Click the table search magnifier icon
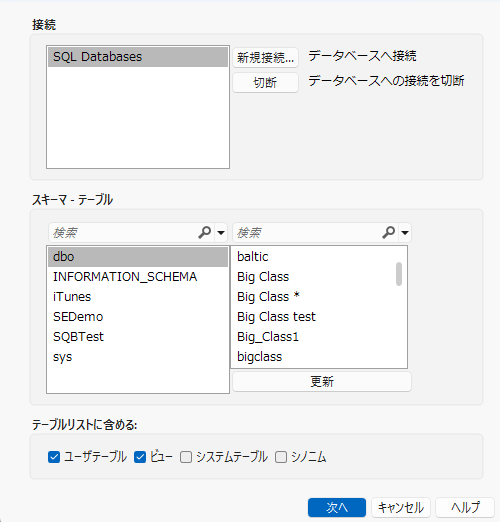 (388, 232)
